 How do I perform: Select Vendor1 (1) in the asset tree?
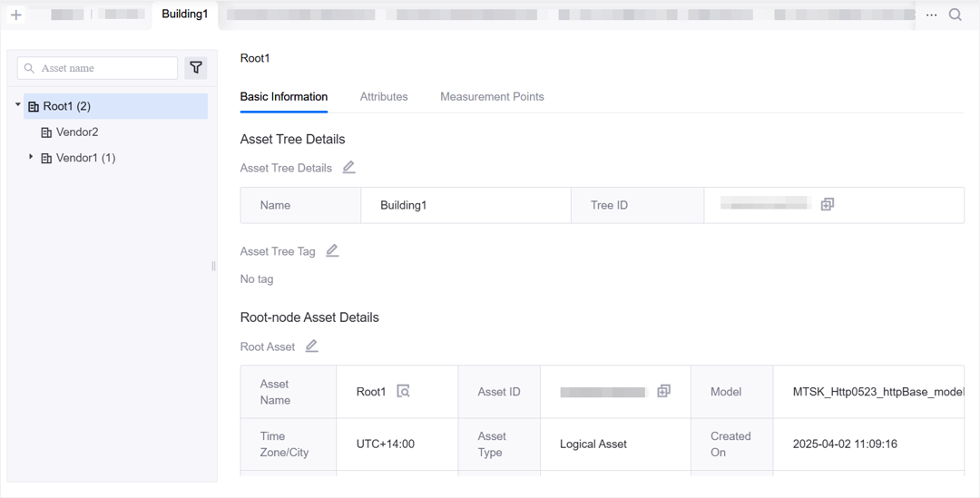click(85, 158)
